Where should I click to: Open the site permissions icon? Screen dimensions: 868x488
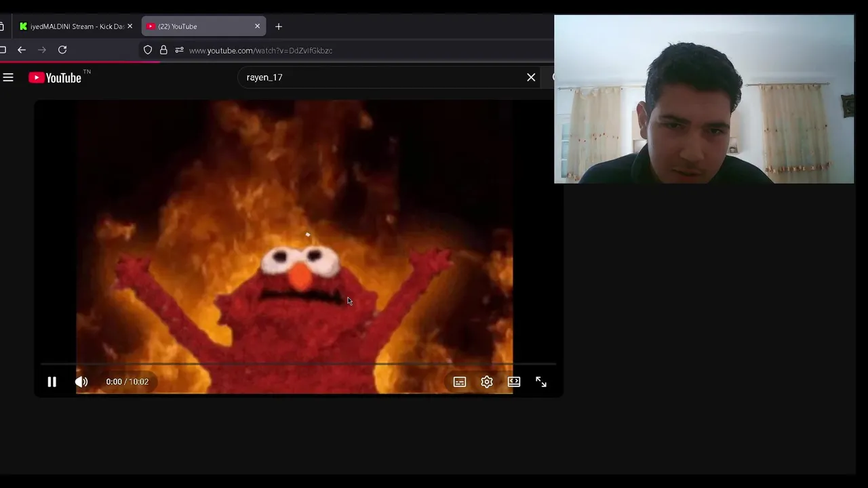click(x=179, y=50)
